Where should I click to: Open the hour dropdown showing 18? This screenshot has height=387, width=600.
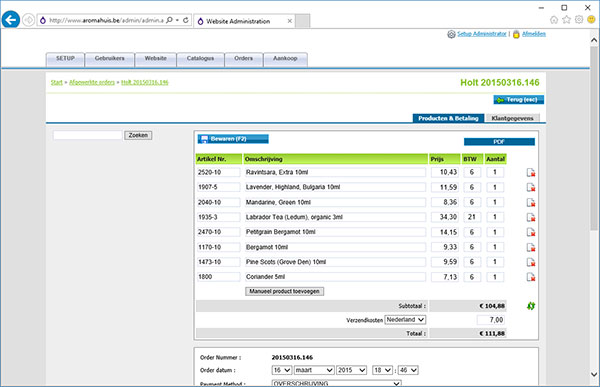[x=382, y=370]
